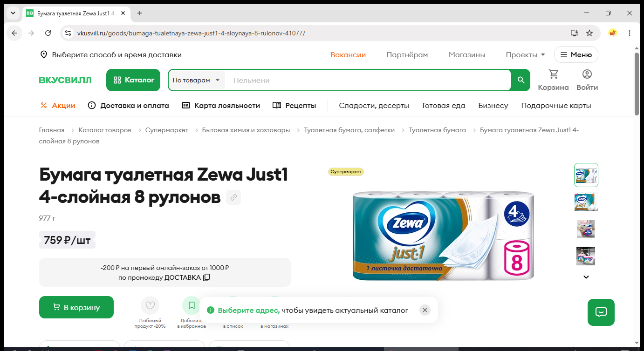Open the Акции promotions page
The image size is (644, 351).
[58, 106]
